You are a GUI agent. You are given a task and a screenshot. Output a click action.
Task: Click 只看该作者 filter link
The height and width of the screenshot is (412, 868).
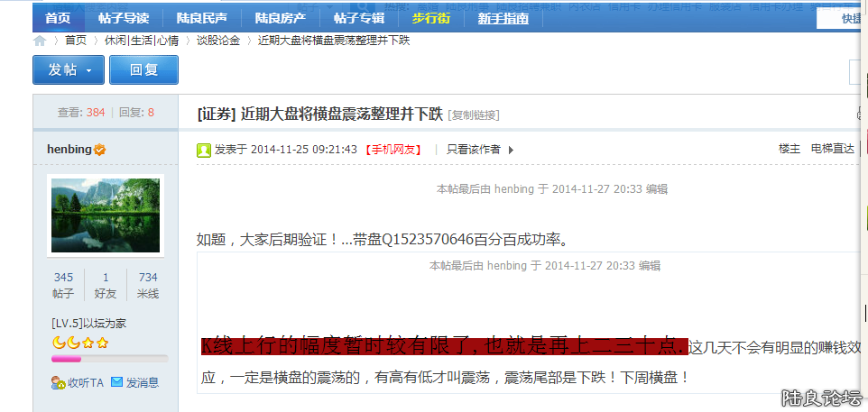click(474, 150)
